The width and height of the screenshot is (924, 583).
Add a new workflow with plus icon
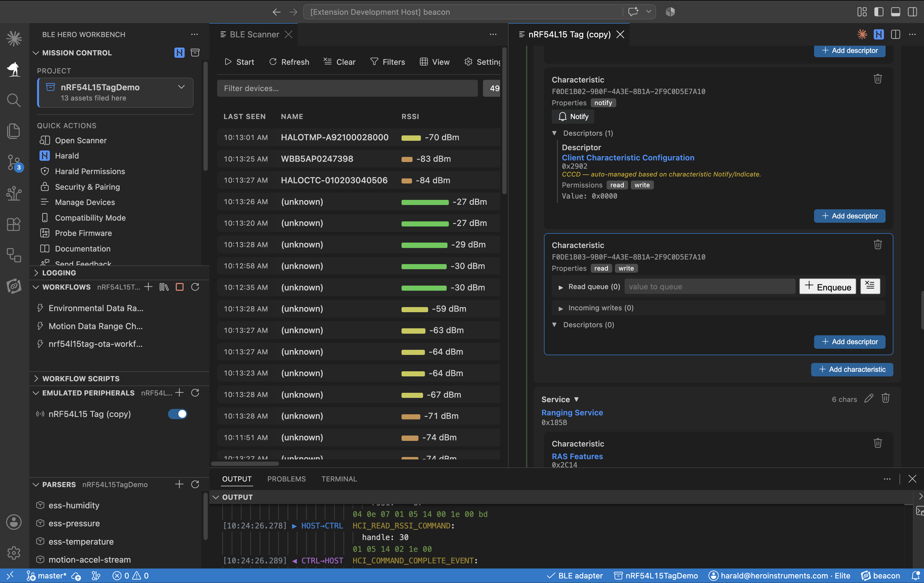149,287
